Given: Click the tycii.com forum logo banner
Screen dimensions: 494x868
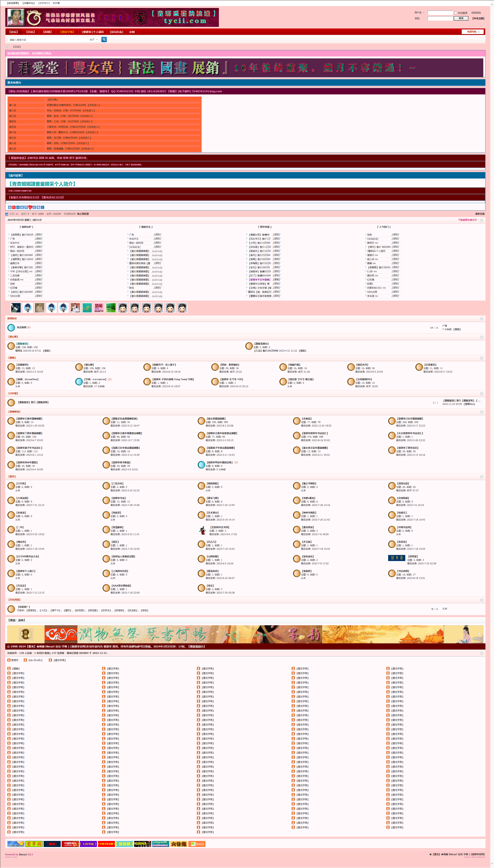Looking at the screenshot, I should click(x=112, y=18).
